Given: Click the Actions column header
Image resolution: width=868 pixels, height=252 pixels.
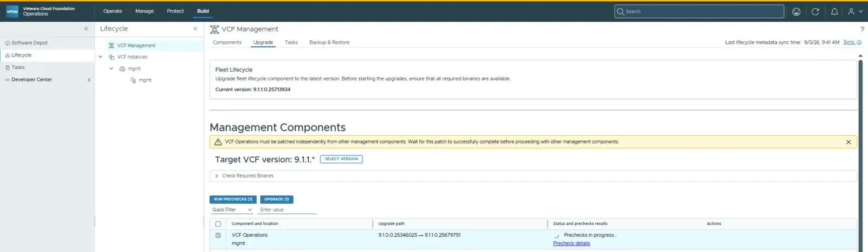Looking at the screenshot, I should (x=714, y=224).
